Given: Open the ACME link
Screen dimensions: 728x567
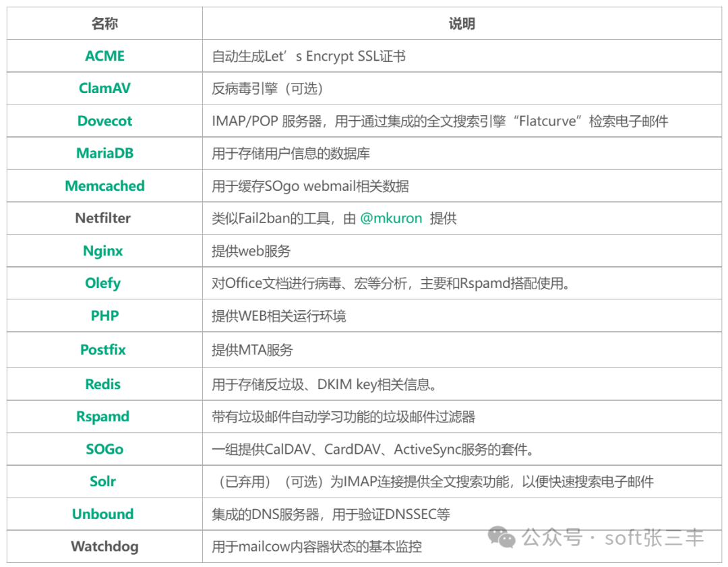Looking at the screenshot, I should tap(104, 56).
